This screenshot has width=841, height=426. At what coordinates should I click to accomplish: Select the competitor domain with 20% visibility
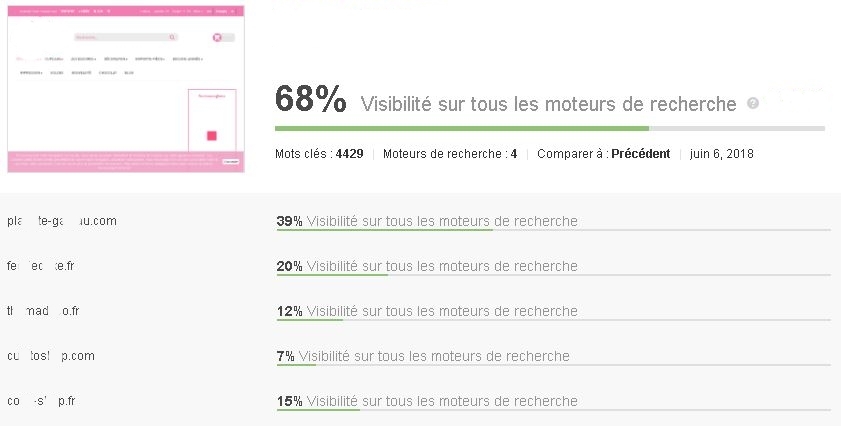[41, 266]
